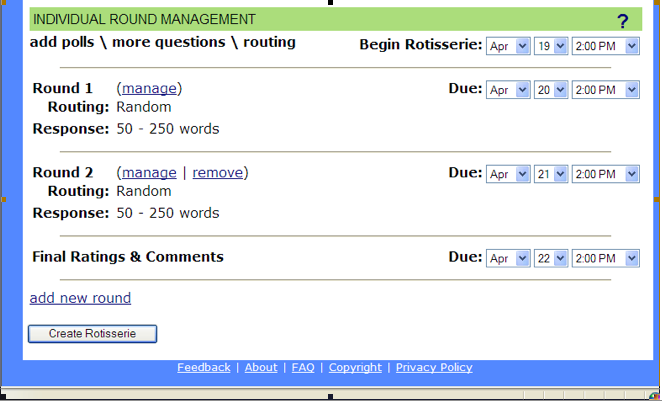662x401 pixels.
Task: Open the FAQ footer link
Action: [x=303, y=367]
